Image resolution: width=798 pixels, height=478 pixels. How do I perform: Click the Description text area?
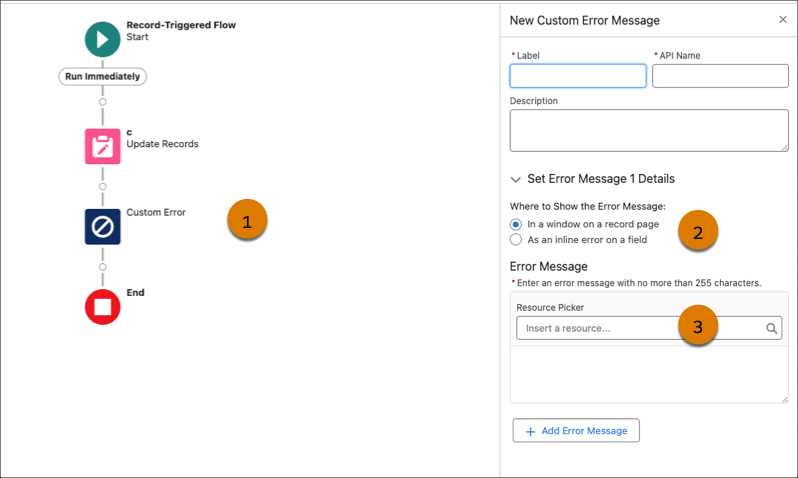click(x=649, y=130)
